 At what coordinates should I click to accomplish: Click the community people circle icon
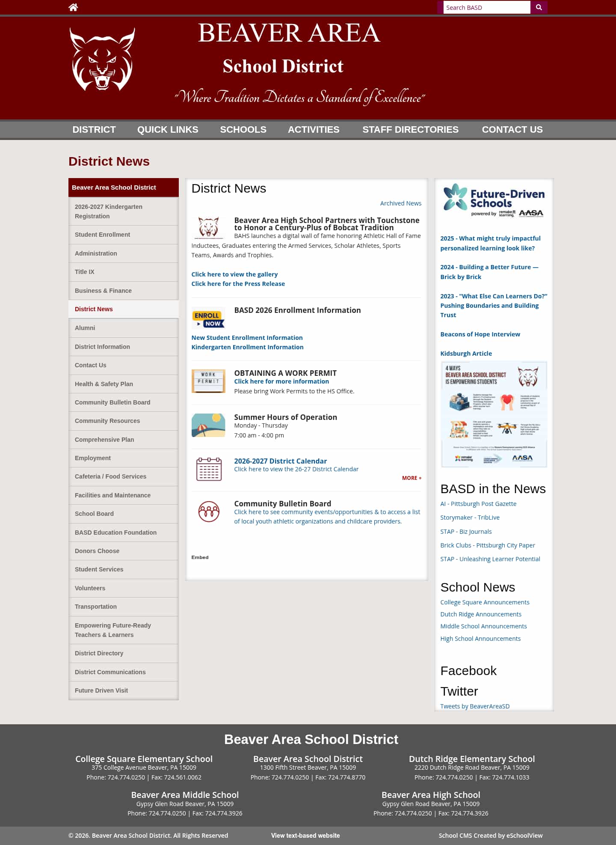coord(209,512)
